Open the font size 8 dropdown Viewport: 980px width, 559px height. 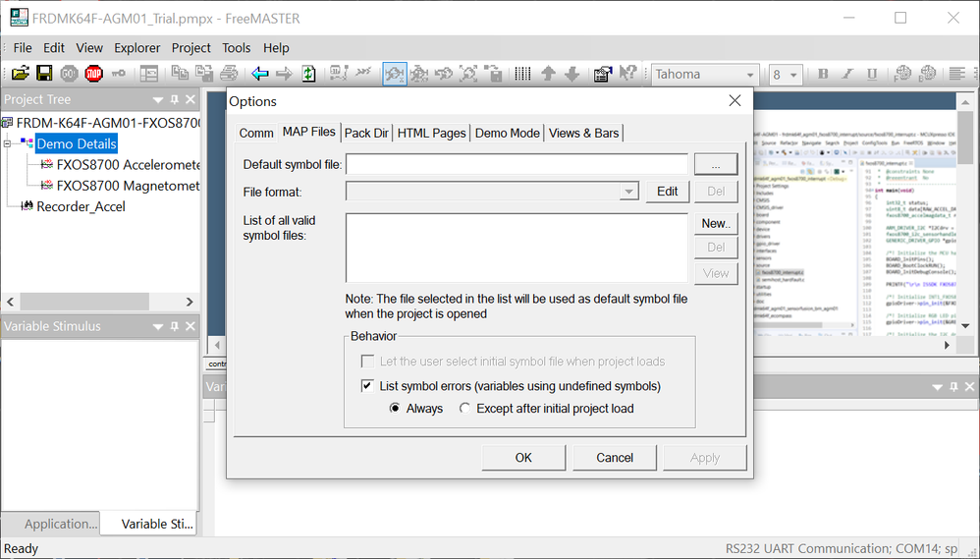click(793, 75)
